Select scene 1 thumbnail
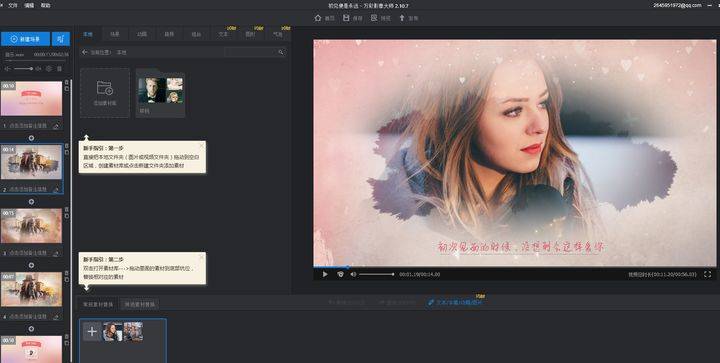 tap(32, 99)
